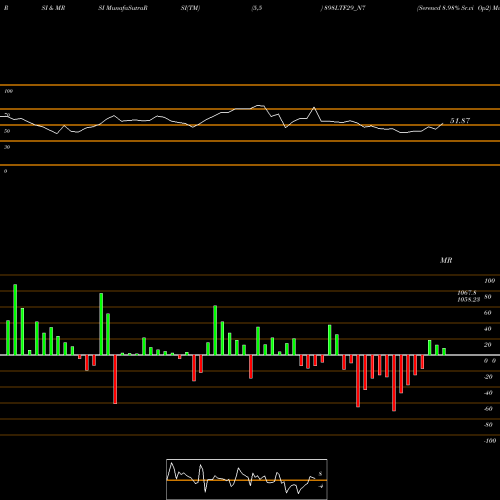The width and height of the screenshot is (500, 500).
Task: Click the 20 axis label in MR panel
Action: (x=488, y=345)
